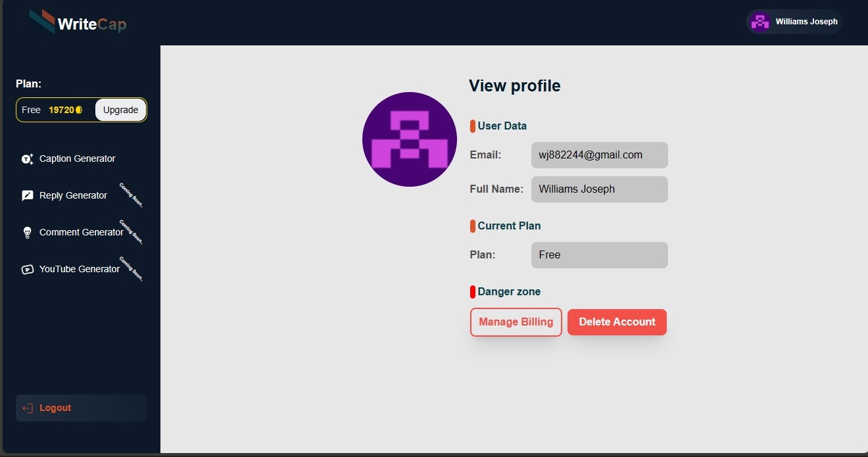Open Manage Billing
868x457 pixels.
click(x=516, y=322)
